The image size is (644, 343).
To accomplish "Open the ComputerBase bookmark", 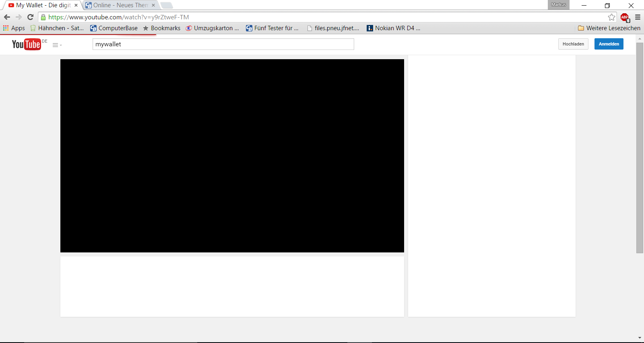I will (114, 28).
